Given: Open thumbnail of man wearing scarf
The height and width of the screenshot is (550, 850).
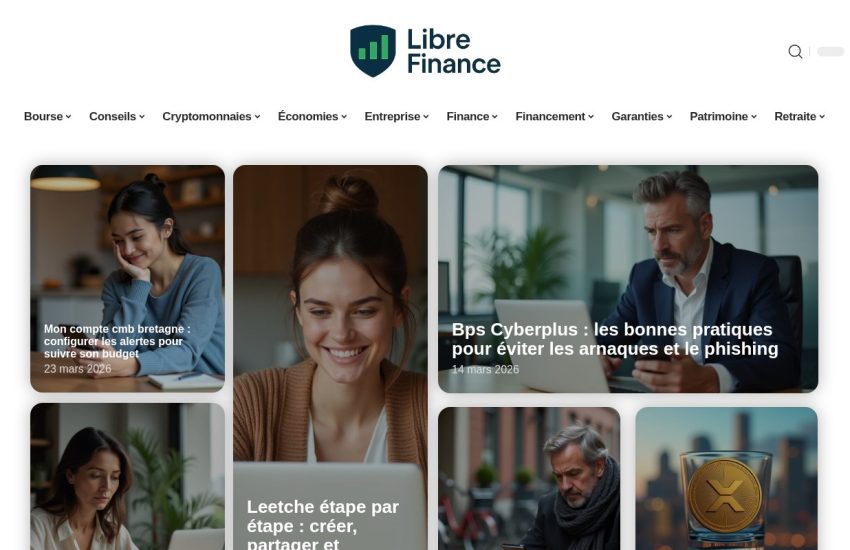Looking at the screenshot, I should pos(529,478).
